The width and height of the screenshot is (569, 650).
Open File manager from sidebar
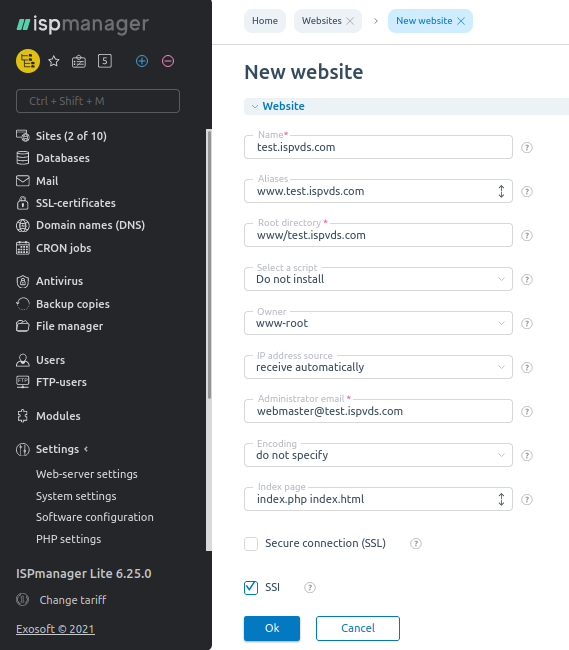click(69, 326)
